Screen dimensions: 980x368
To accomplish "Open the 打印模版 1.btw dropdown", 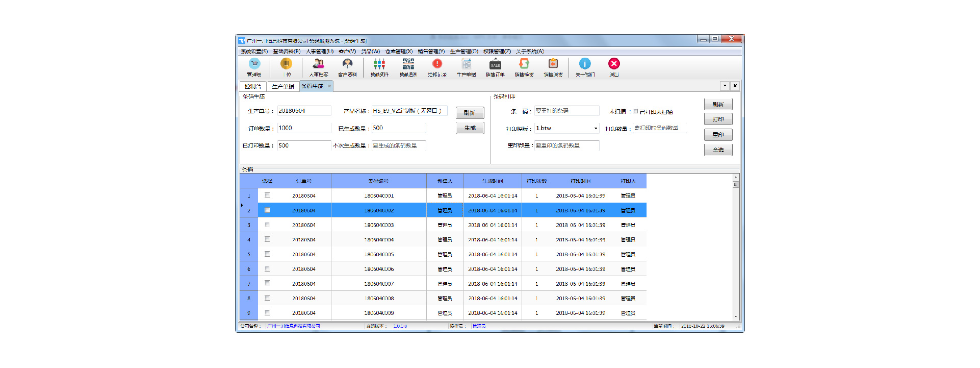I will 596,129.
